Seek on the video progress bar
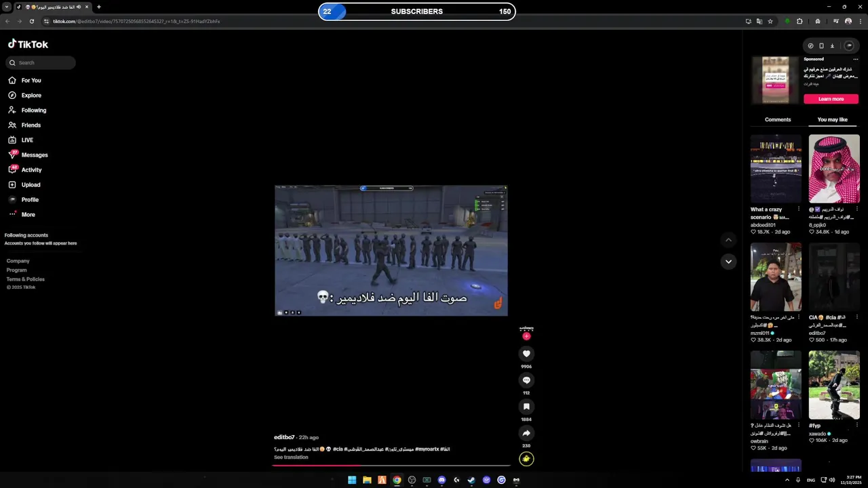 click(392, 465)
